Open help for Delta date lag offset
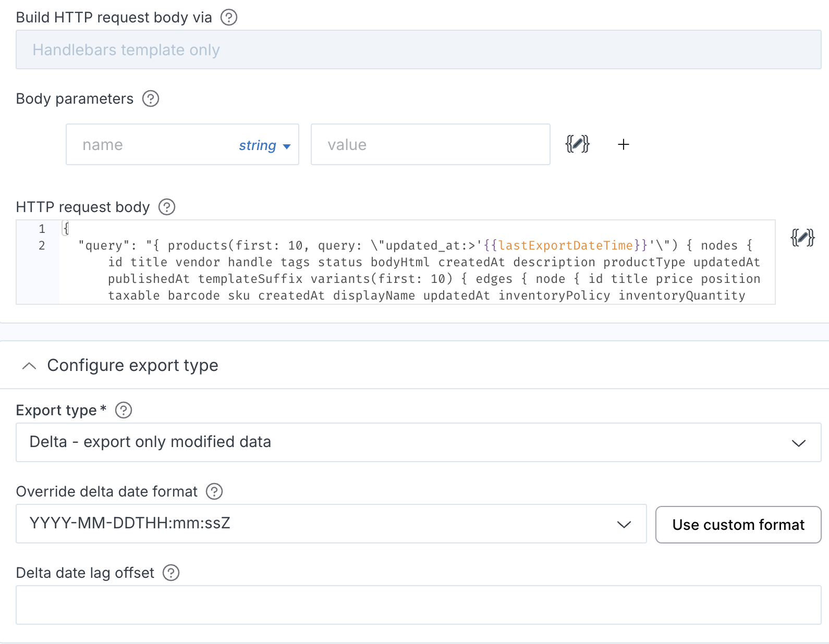 point(171,573)
